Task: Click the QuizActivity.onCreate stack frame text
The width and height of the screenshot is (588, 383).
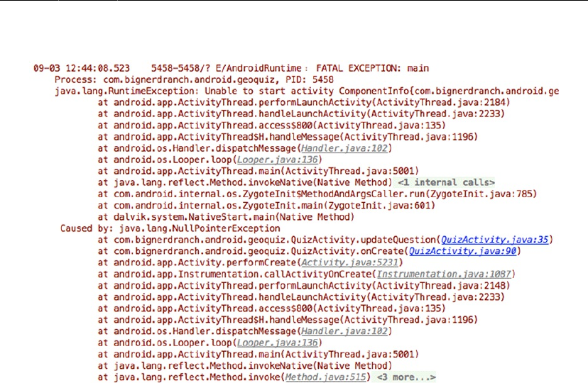Action: (310, 251)
